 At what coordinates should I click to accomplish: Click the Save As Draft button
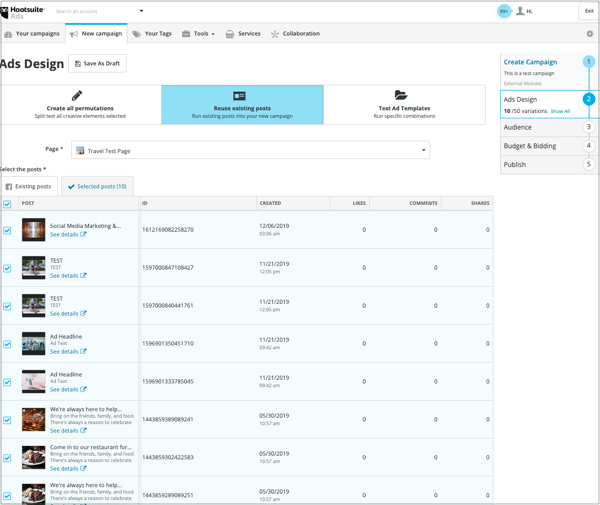coord(97,64)
